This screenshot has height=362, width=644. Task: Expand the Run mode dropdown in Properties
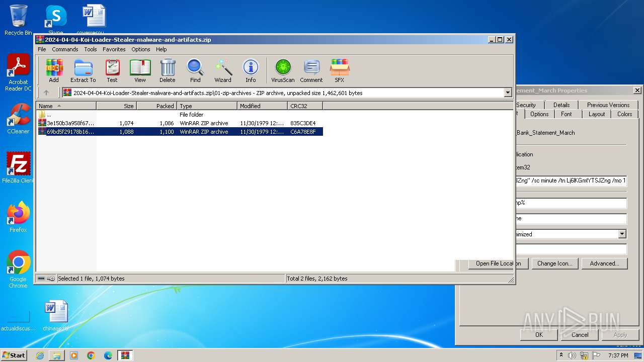622,234
